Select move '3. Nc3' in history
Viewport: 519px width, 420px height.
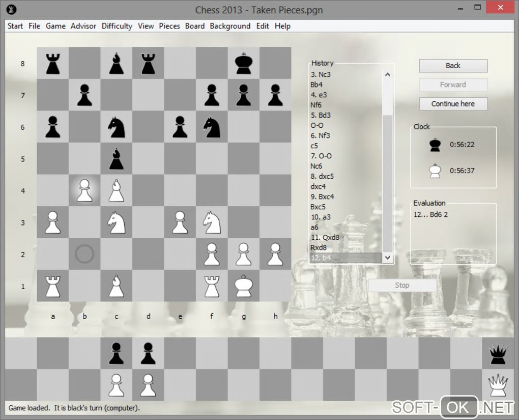tap(321, 74)
